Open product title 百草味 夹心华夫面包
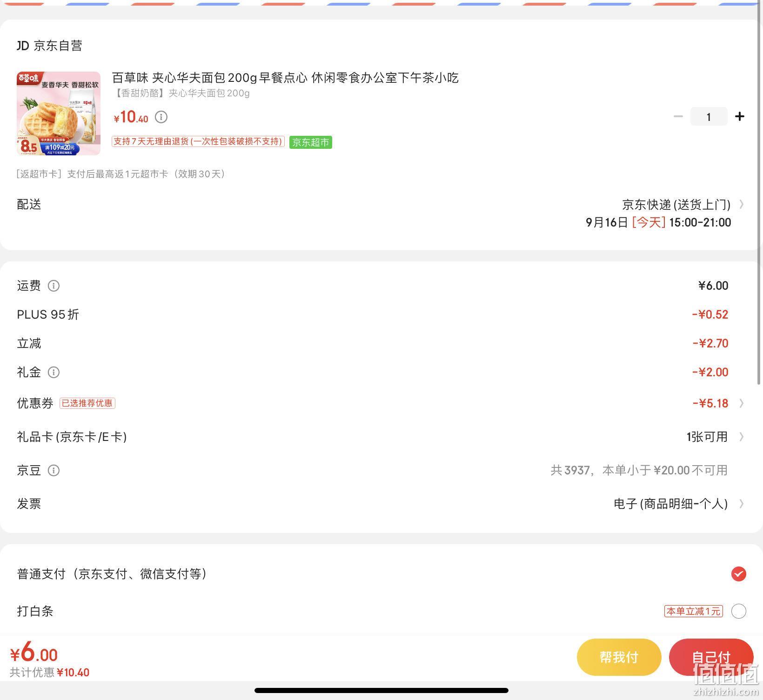This screenshot has width=763, height=700. [x=285, y=78]
